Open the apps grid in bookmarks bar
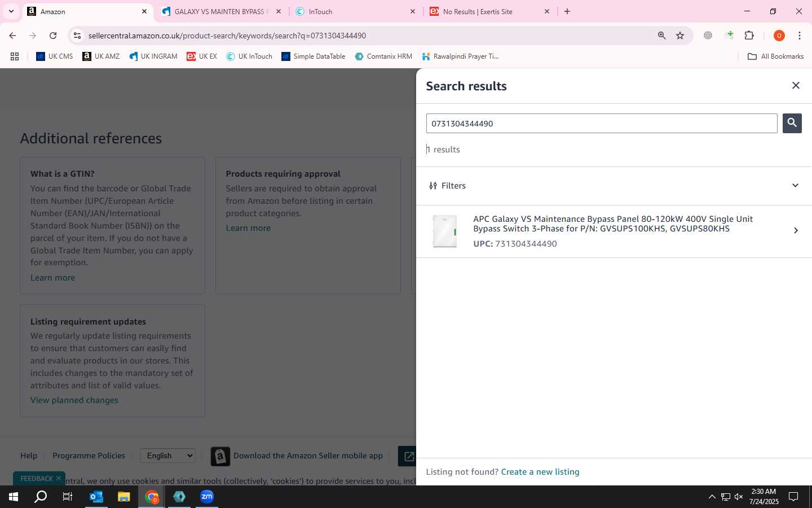812x508 pixels. 15,56
